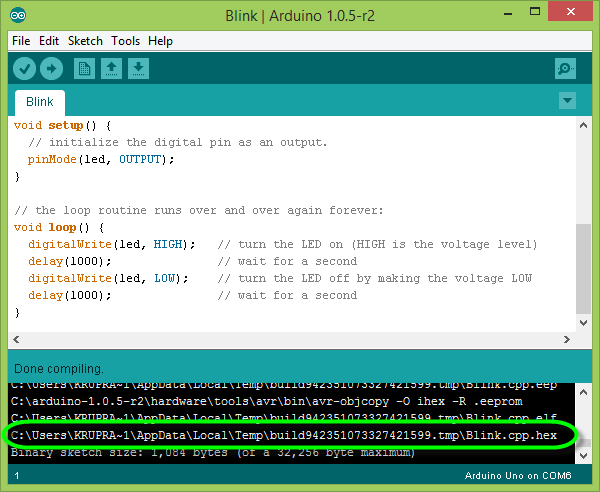Click editor horizontal scrollbar right arrow
This screenshot has width=600, height=492.
[x=567, y=339]
